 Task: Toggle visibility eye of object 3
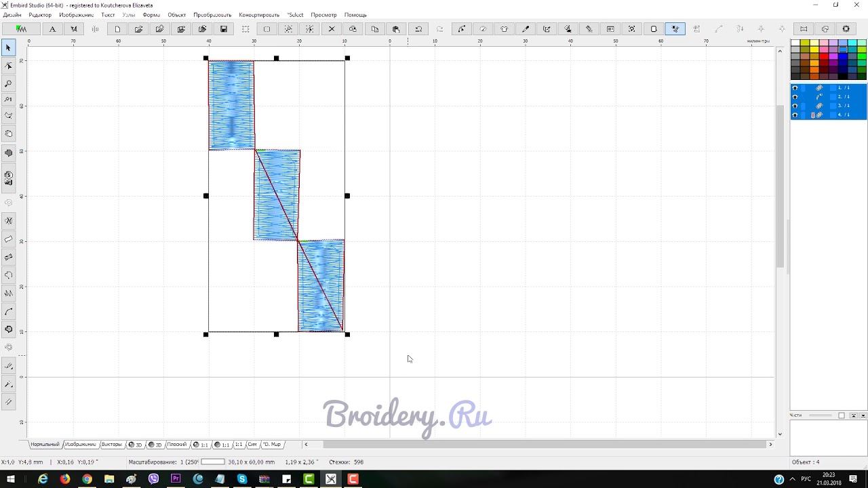coord(795,106)
